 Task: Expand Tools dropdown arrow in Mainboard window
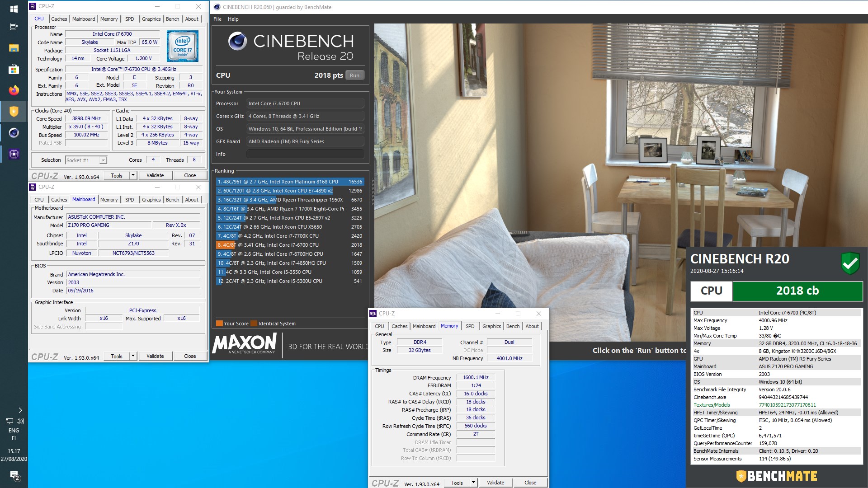point(133,356)
